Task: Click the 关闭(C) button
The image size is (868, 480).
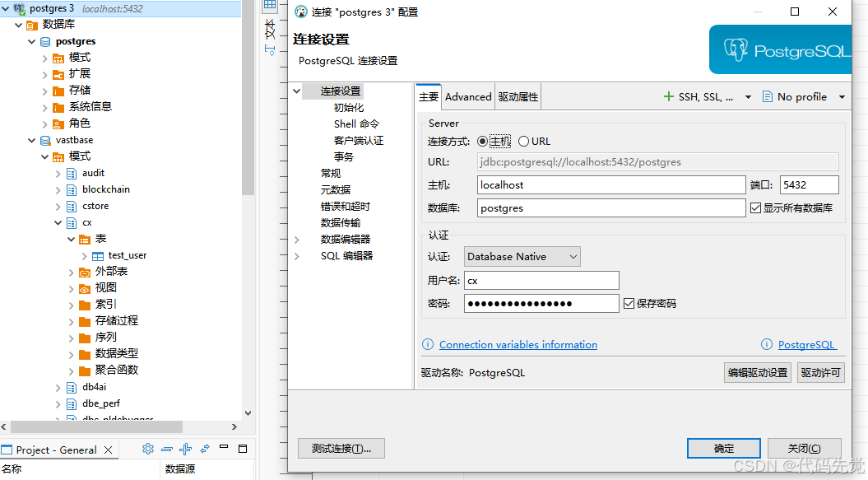Action: click(x=805, y=449)
